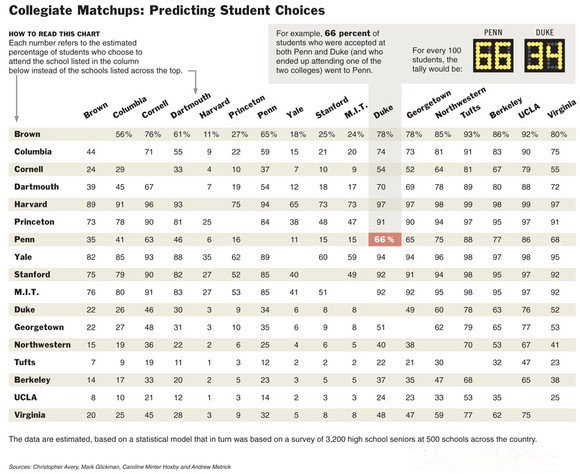This screenshot has height=474, width=580.
Task: Click the Virginia column header
Action: click(561, 109)
